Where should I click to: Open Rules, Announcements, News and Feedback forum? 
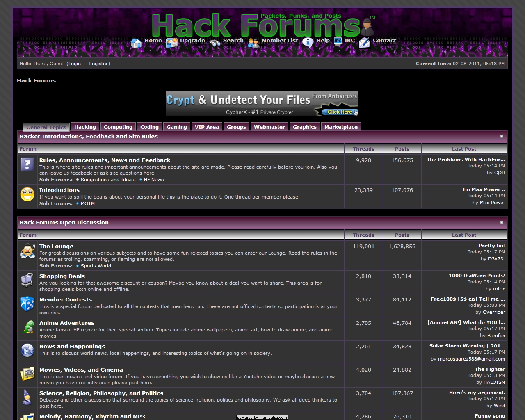pyautogui.click(x=105, y=160)
